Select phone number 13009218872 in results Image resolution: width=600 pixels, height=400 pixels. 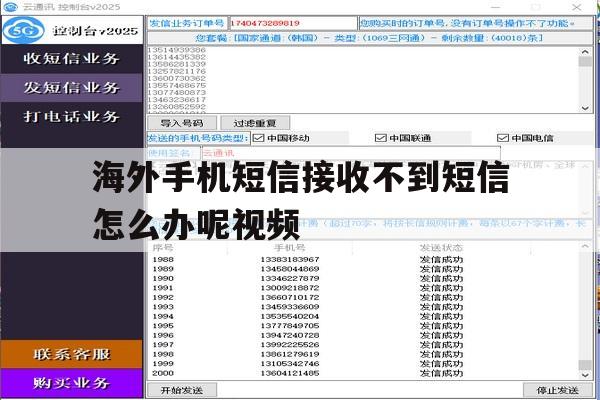pyautogui.click(x=290, y=288)
